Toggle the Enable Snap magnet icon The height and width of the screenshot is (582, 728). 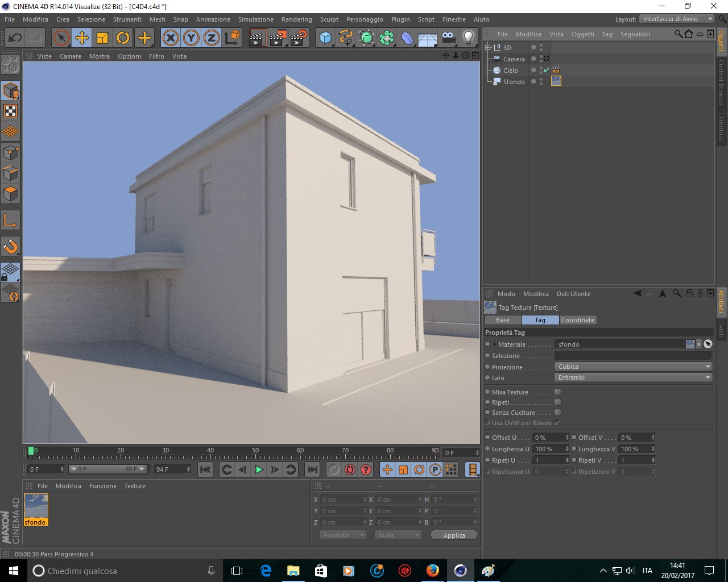click(x=11, y=246)
